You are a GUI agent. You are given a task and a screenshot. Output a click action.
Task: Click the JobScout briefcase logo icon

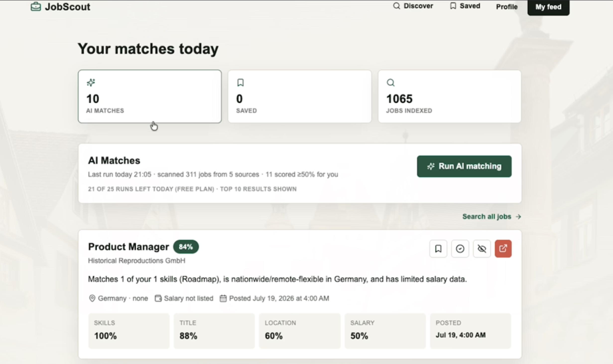36,6
